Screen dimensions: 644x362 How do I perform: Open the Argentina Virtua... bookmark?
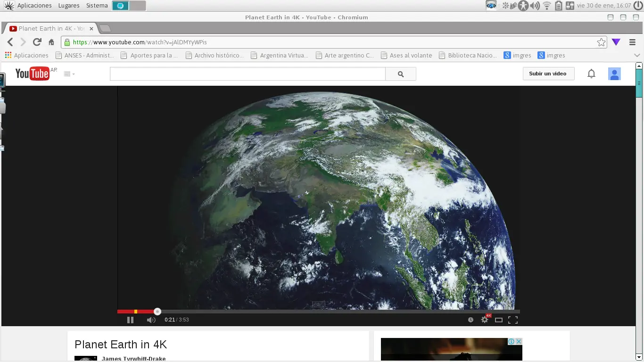(x=280, y=55)
